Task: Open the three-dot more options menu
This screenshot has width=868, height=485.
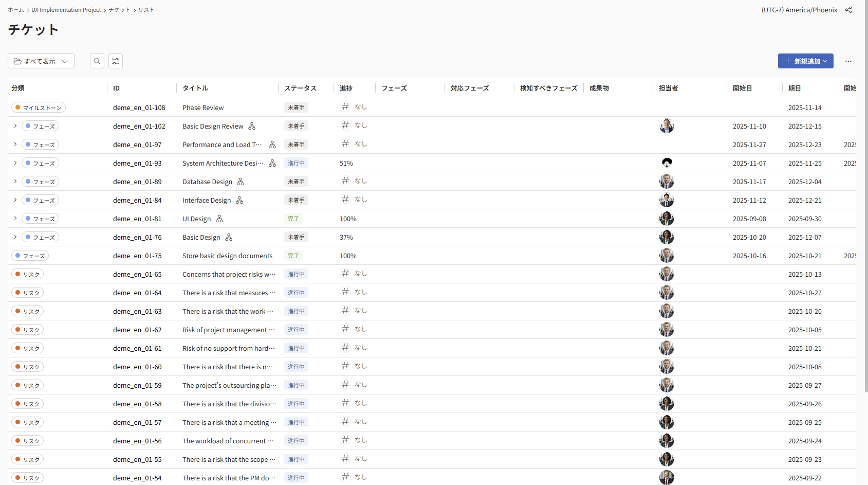Action: [848, 61]
